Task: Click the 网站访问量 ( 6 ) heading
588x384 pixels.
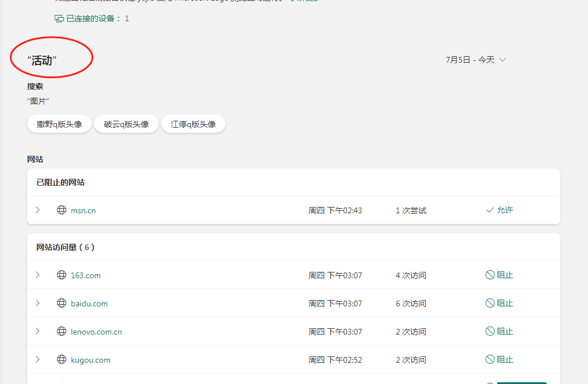Action: [65, 247]
